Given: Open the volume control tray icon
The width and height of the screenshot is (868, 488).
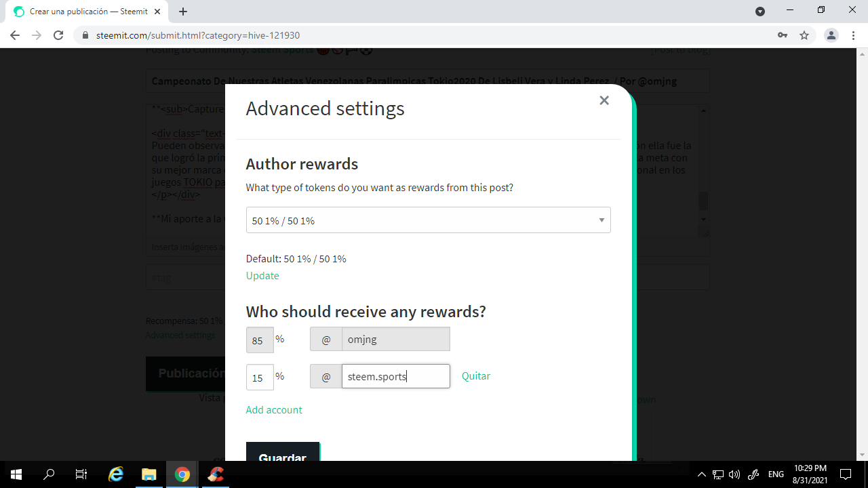Looking at the screenshot, I should tap(734, 474).
